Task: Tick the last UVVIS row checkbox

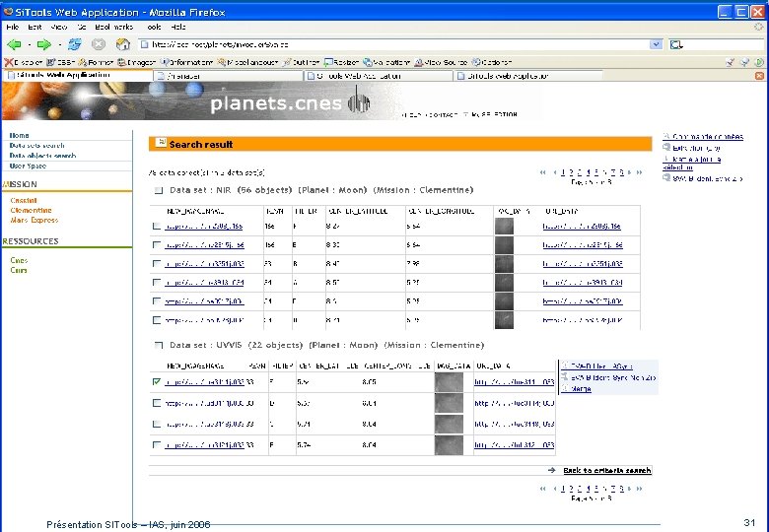Action: [x=157, y=444]
